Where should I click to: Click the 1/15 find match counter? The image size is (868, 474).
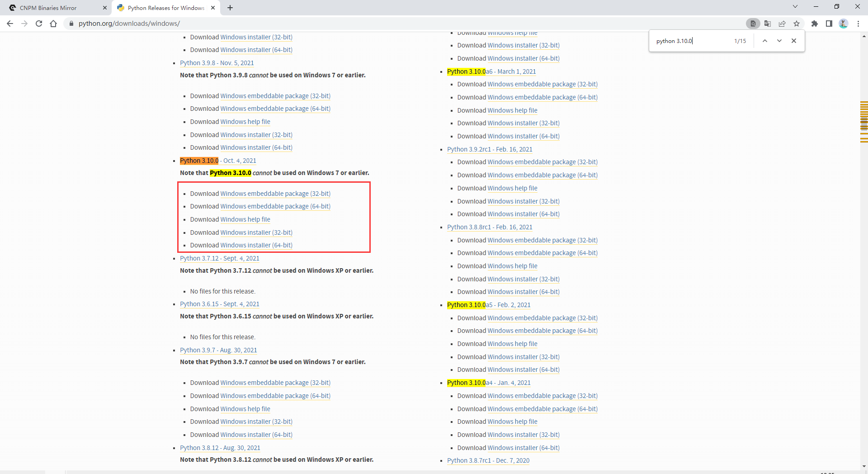pos(740,41)
